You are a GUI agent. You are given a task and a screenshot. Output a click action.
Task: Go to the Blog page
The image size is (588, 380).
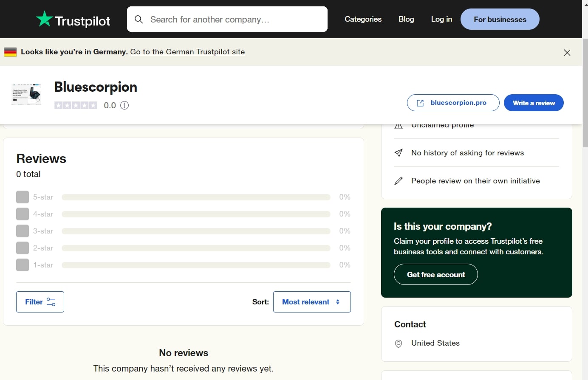point(406,19)
